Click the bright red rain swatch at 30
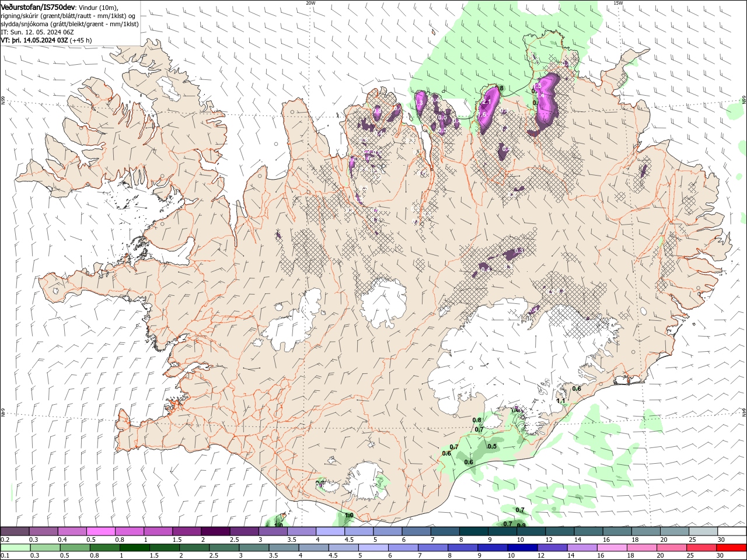The width and height of the screenshot is (747, 560). point(731,548)
